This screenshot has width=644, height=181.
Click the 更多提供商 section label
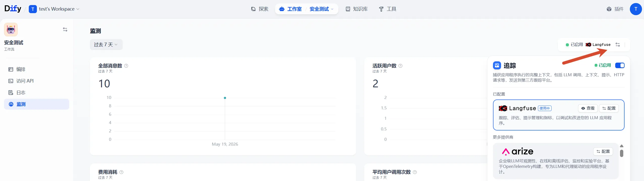(x=503, y=137)
